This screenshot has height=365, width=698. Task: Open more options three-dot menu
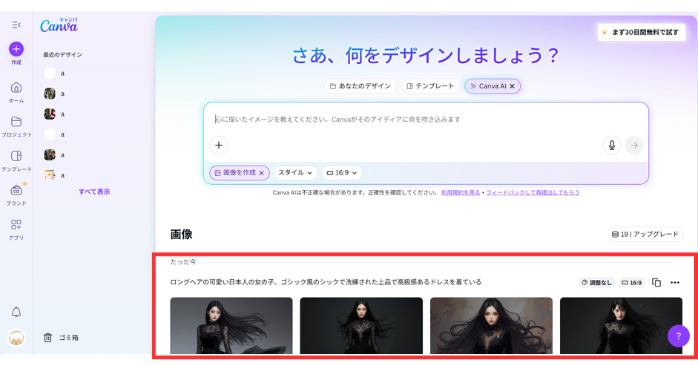675,283
